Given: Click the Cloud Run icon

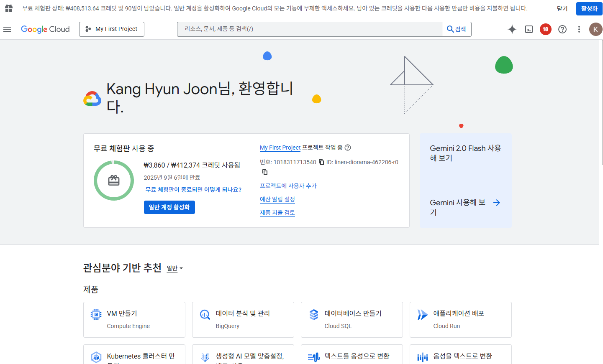Looking at the screenshot, I should pyautogui.click(x=423, y=314).
